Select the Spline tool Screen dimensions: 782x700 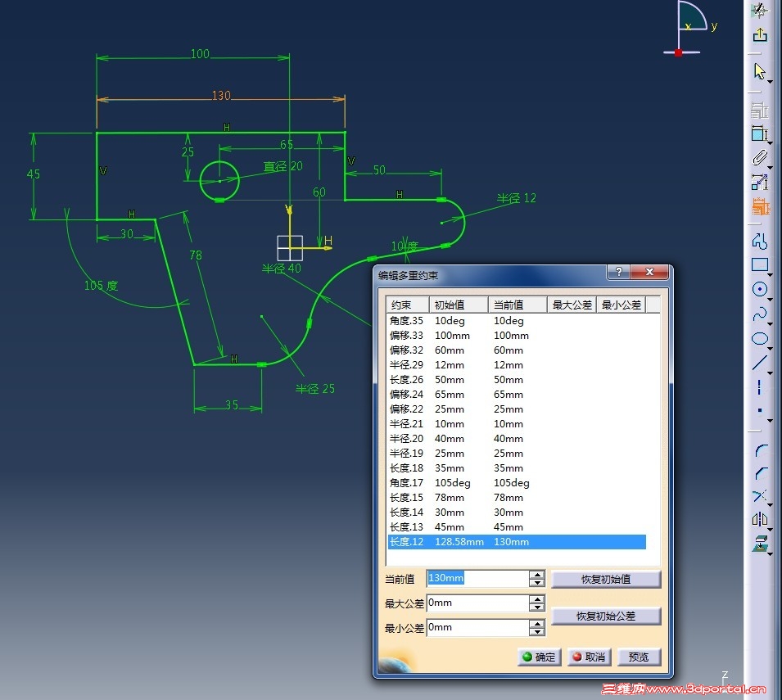(x=759, y=314)
